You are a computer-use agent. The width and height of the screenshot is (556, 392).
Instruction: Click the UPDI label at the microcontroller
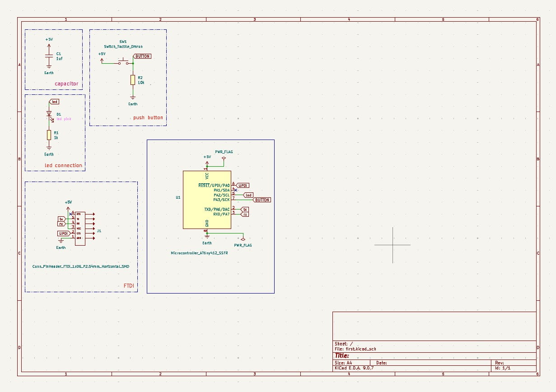(x=242, y=185)
